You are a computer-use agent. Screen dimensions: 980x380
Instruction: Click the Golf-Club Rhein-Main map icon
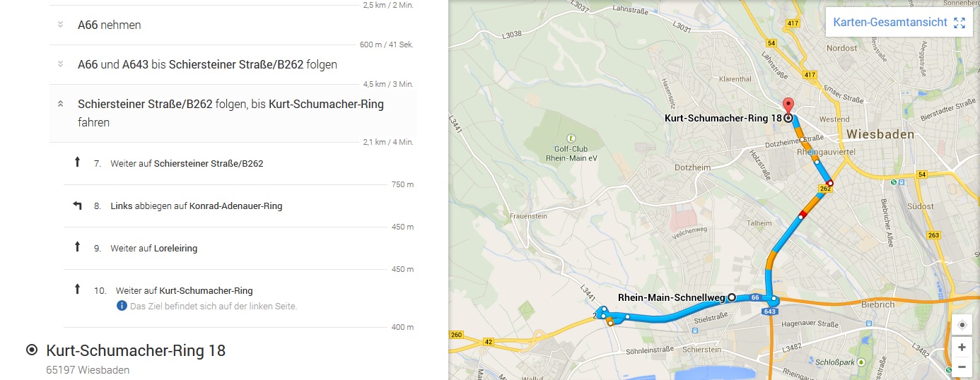(x=571, y=138)
